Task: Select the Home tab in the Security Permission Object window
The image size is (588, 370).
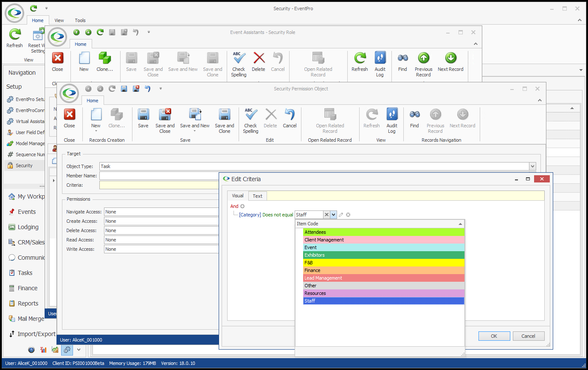Action: point(92,101)
